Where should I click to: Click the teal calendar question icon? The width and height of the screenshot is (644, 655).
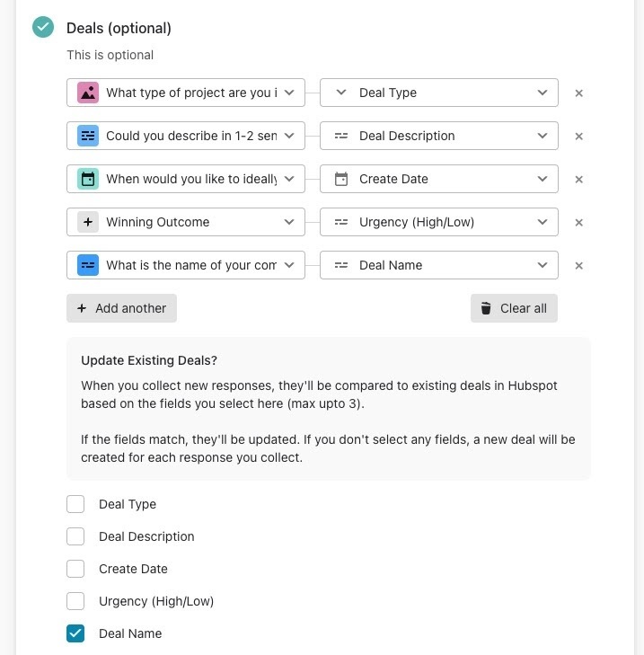click(88, 179)
